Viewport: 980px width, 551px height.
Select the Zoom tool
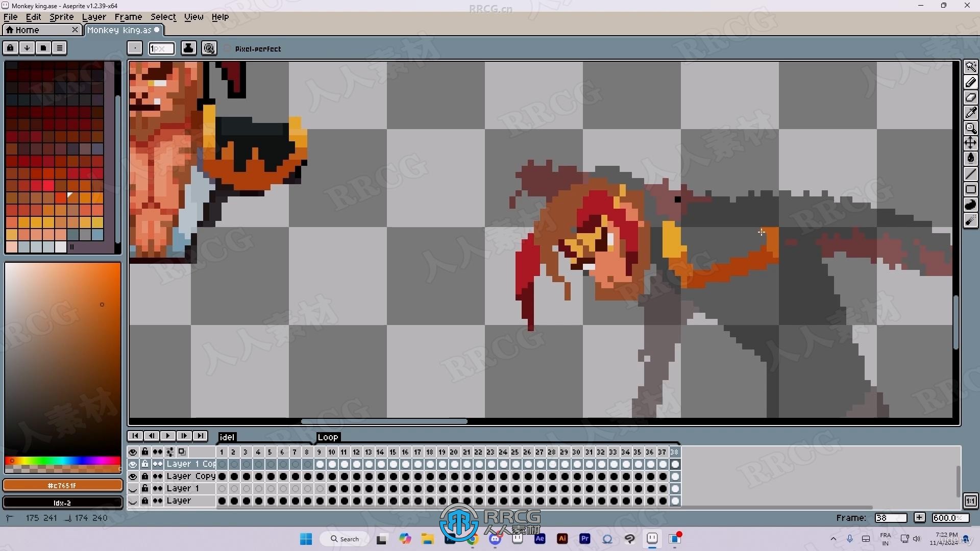(971, 128)
